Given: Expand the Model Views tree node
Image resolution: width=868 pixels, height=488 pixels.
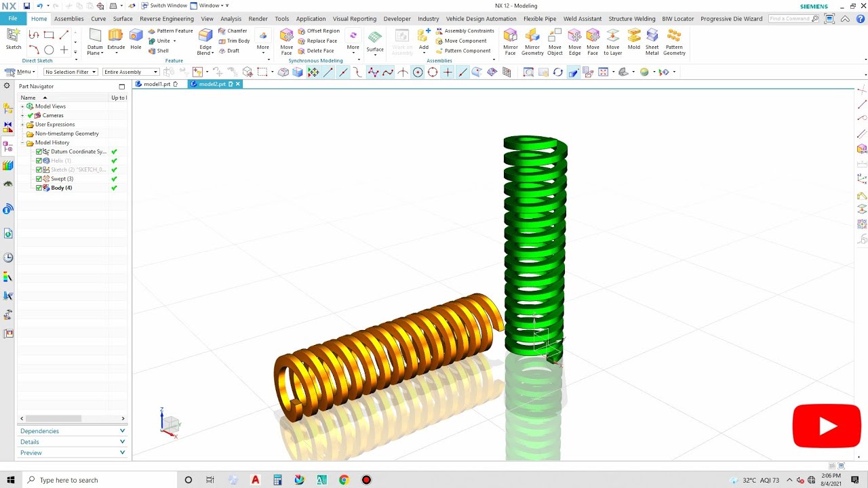Looking at the screenshot, I should (22, 106).
